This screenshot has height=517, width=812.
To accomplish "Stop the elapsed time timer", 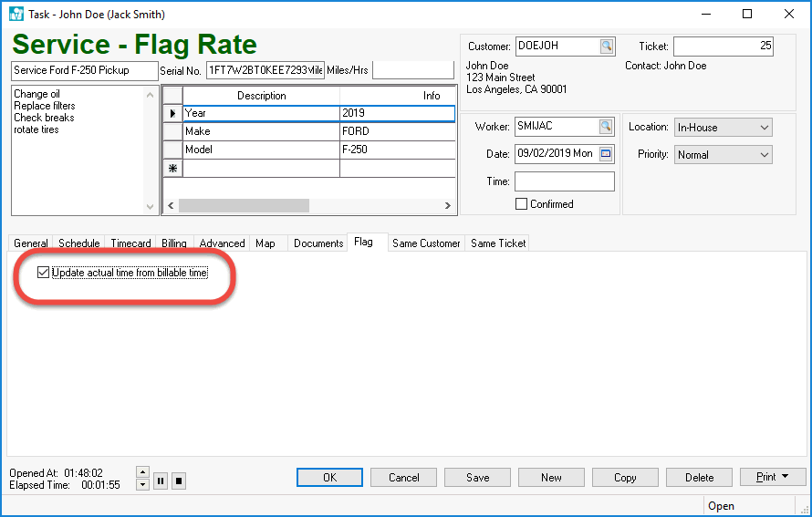I will pos(179,481).
